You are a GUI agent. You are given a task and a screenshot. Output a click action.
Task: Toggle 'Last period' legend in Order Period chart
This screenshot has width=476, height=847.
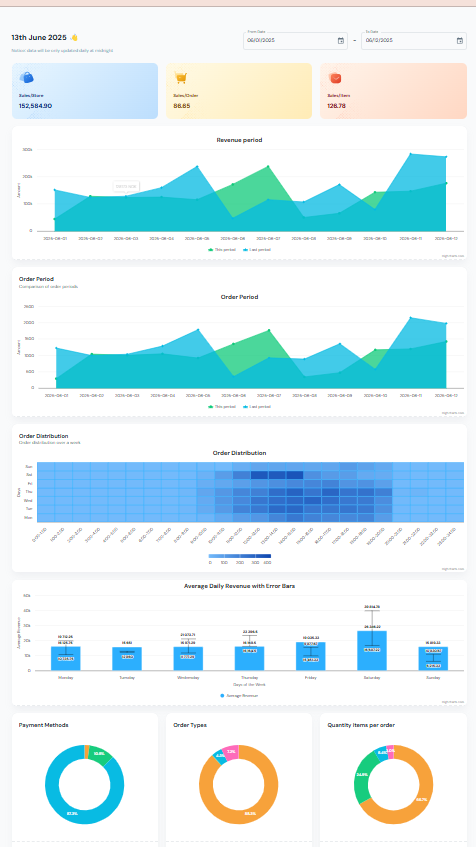point(257,406)
